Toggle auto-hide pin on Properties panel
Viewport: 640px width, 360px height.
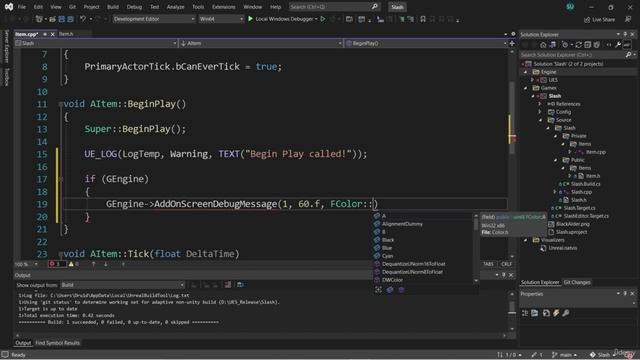tap(625, 293)
